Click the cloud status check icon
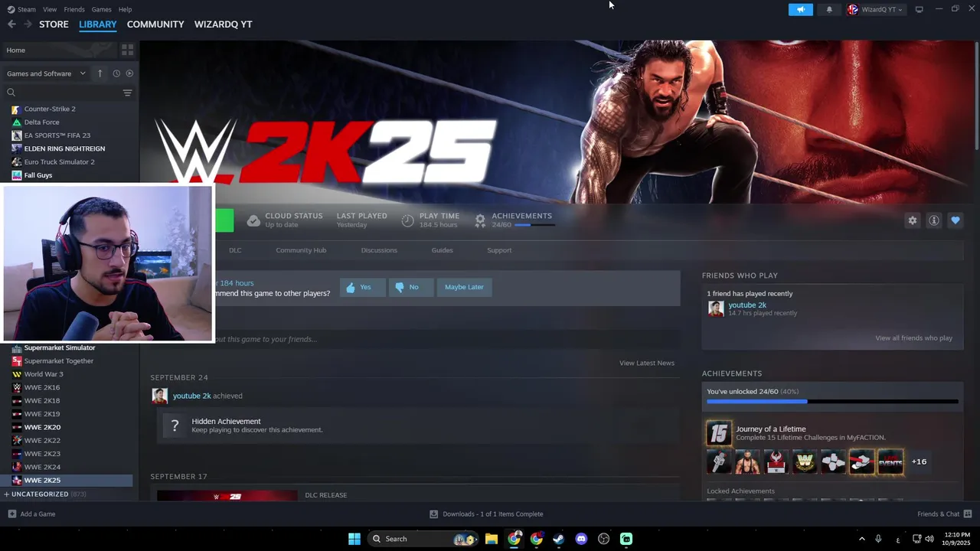The height and width of the screenshot is (551, 980). point(253,220)
